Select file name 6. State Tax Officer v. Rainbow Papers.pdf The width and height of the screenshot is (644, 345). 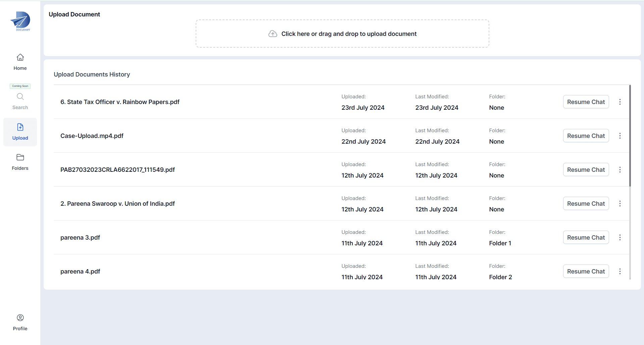pyautogui.click(x=120, y=102)
